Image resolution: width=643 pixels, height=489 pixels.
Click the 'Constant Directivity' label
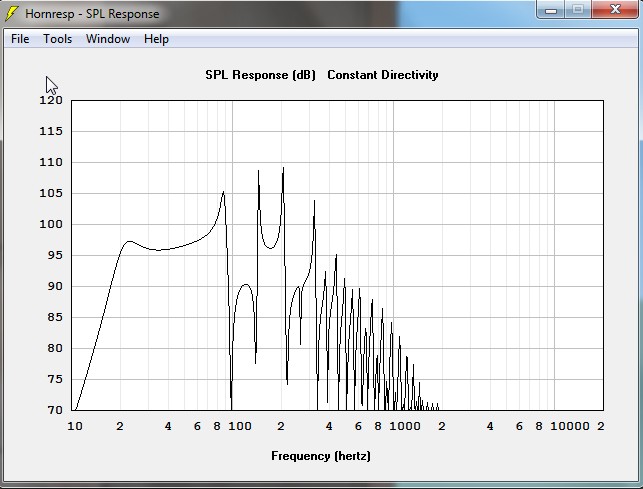(x=383, y=75)
